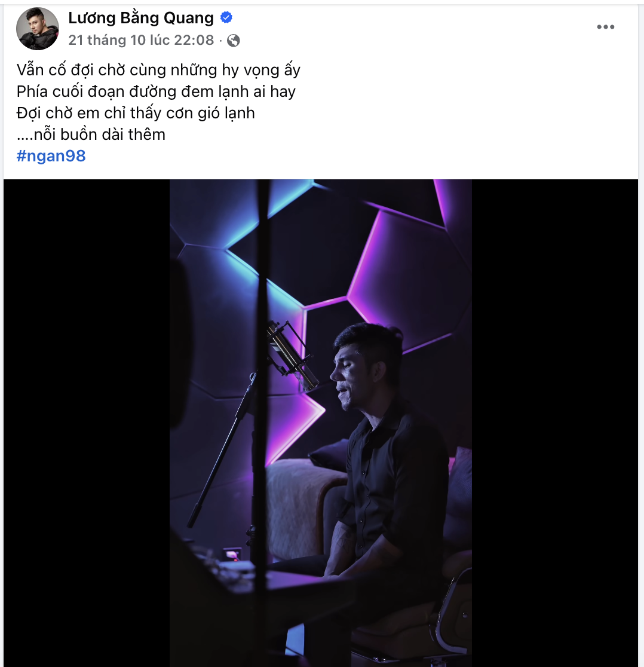644x667 pixels.
Task: Open the Lương Bằng Quang profile name link
Action: (x=141, y=18)
